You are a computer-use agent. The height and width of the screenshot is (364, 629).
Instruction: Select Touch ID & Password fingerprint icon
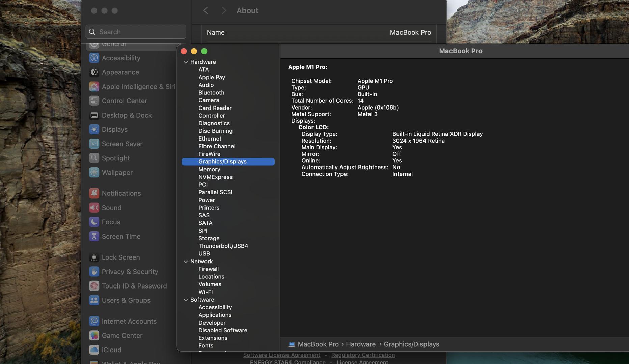coord(94,286)
